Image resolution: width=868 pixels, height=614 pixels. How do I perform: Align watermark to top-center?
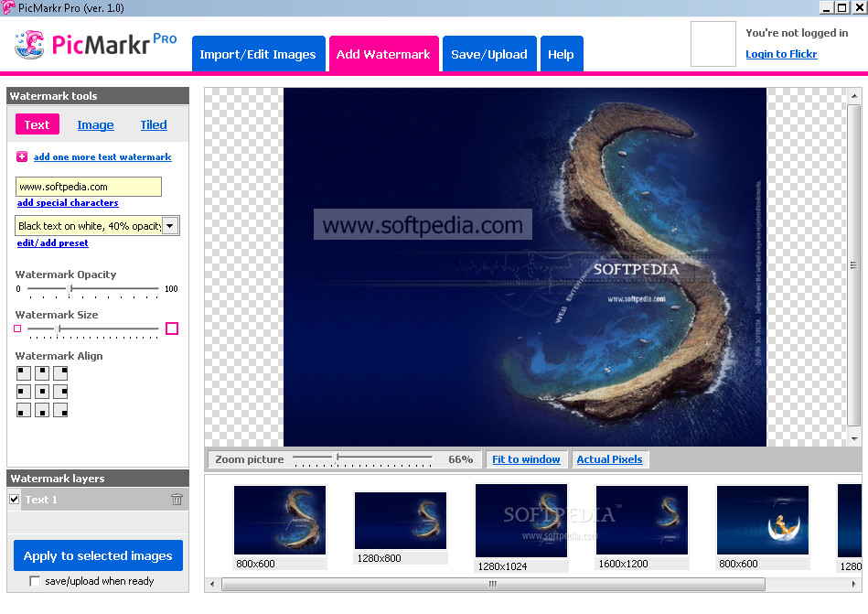pyautogui.click(x=42, y=373)
